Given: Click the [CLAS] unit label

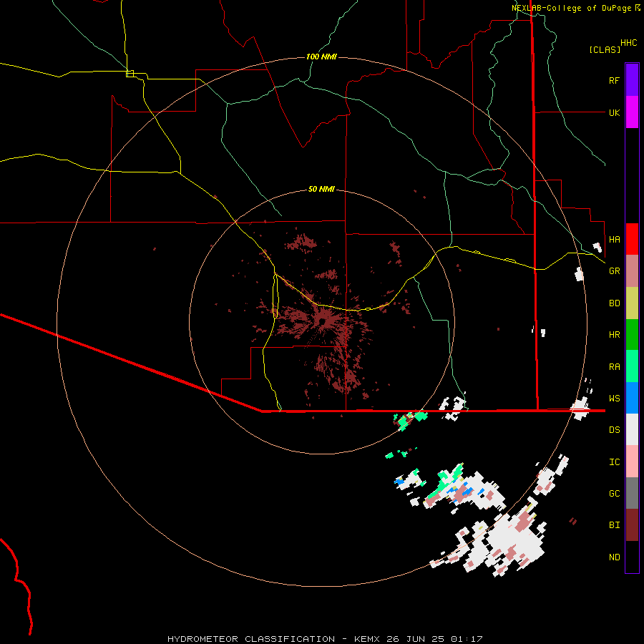Looking at the screenshot, I should (605, 49).
